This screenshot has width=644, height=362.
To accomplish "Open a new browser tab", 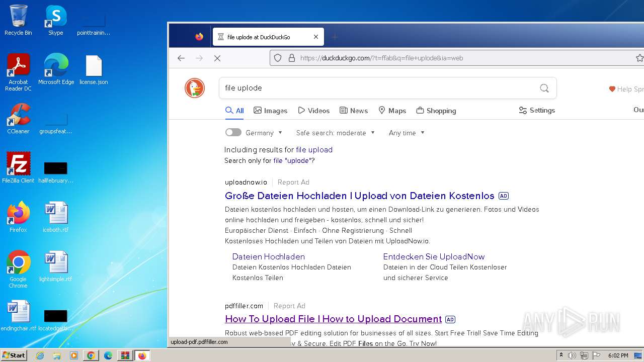I will pyautogui.click(x=335, y=37).
